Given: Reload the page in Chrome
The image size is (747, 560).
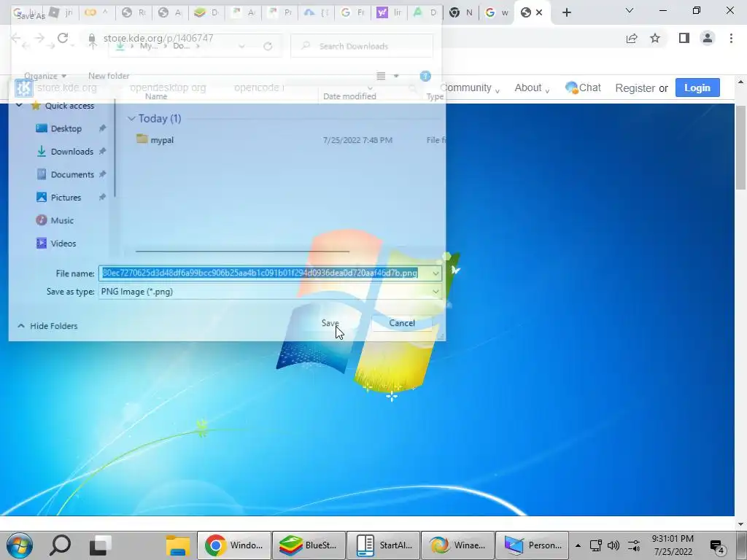Looking at the screenshot, I should point(63,38).
